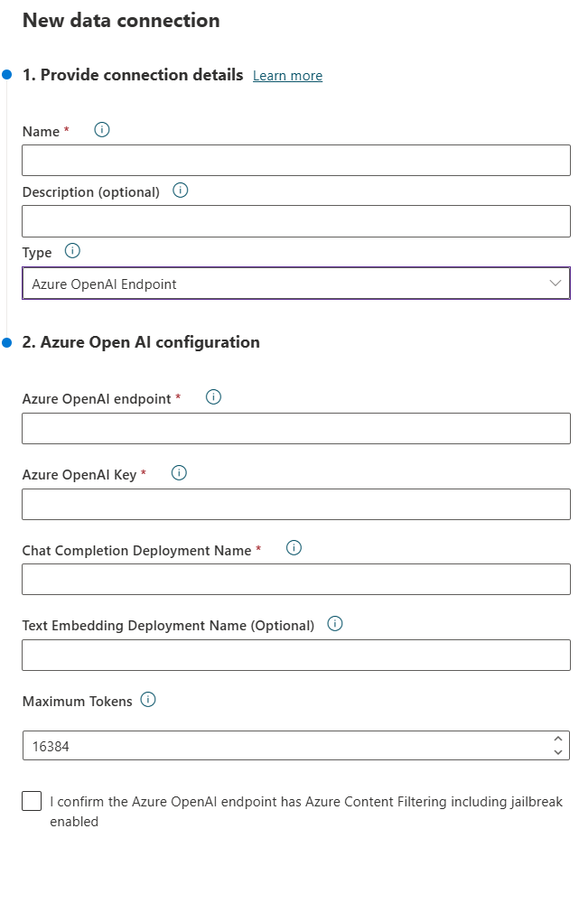The height and width of the screenshot is (903, 588).
Task: Select the Azure OpenAI Key text field
Action: [x=296, y=505]
